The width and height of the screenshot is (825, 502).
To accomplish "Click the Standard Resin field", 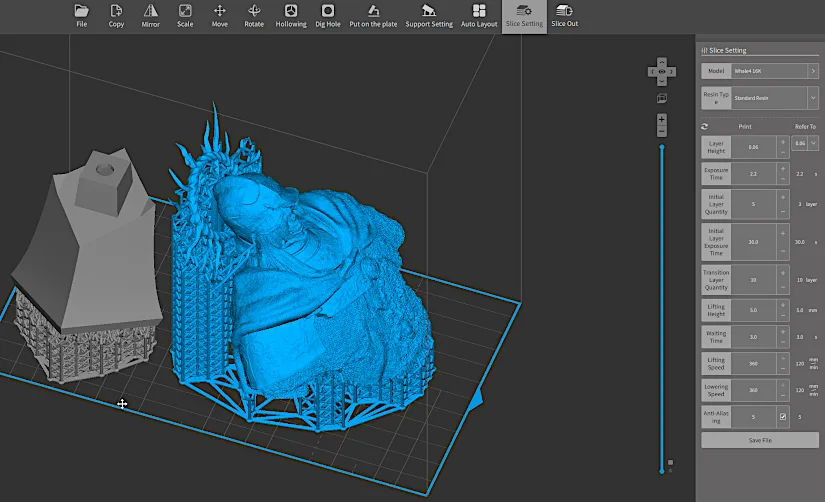I will (x=769, y=98).
